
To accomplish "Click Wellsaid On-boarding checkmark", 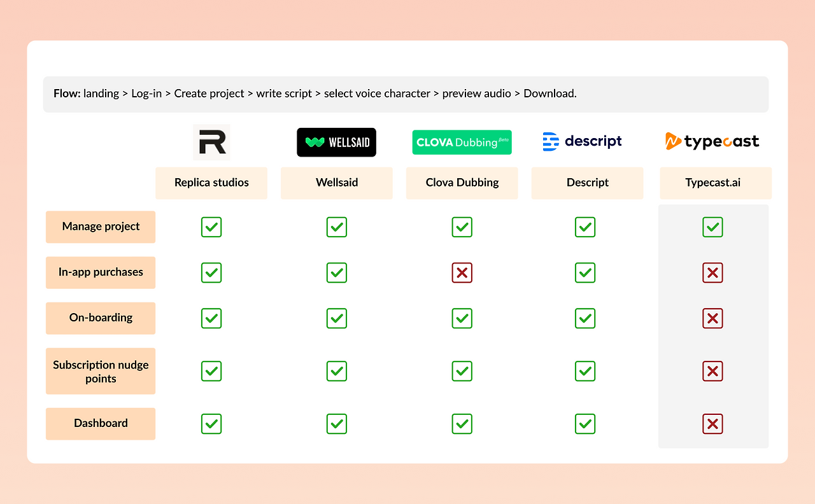I will [x=337, y=318].
